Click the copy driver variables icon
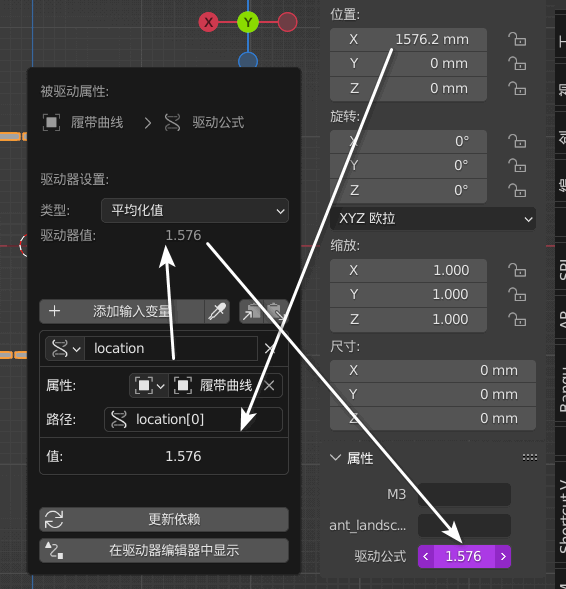The width and height of the screenshot is (566, 589). coord(252,311)
